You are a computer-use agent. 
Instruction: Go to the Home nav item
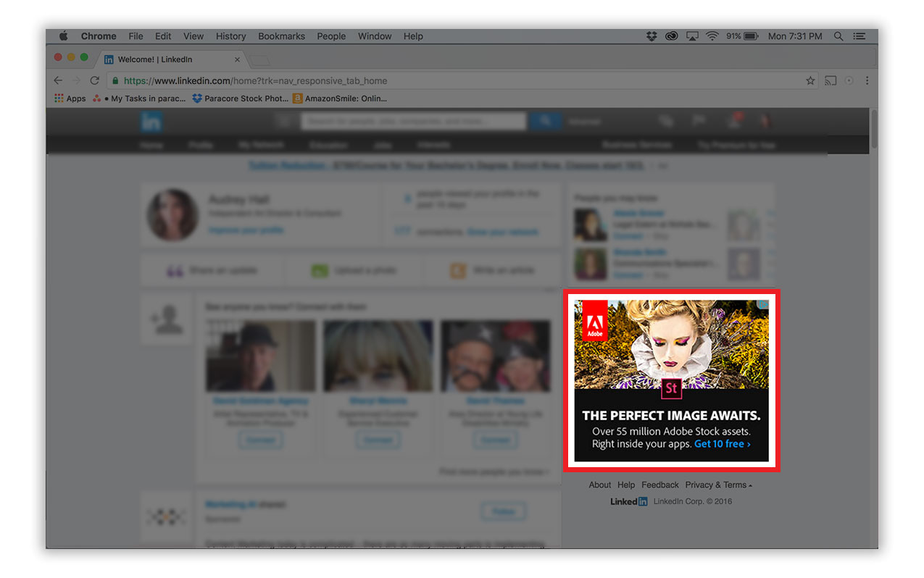[151, 145]
